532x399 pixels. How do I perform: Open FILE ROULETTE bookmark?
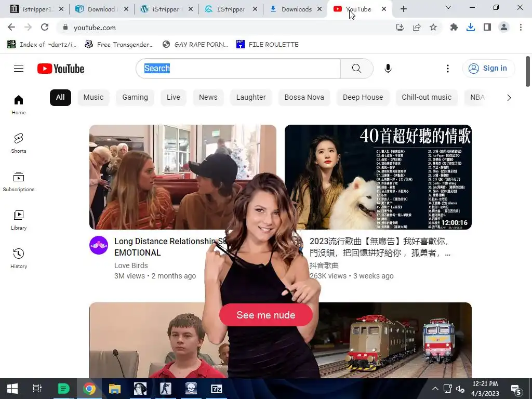[268, 45]
